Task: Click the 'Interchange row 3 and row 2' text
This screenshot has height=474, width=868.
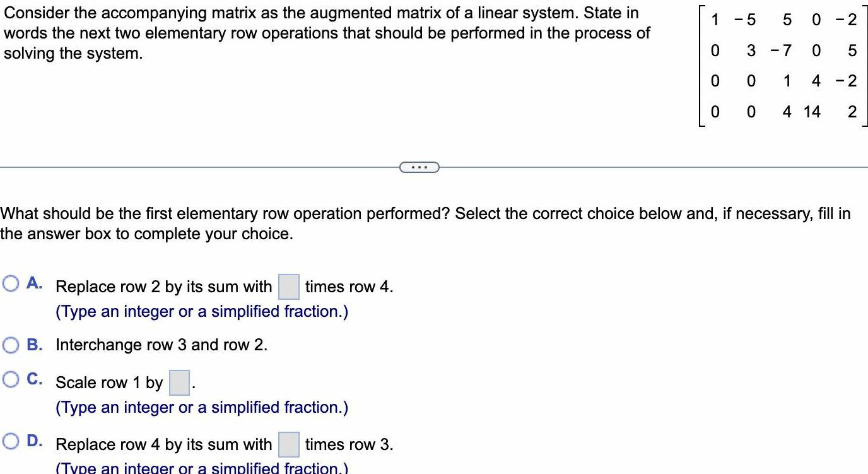Action: click(161, 345)
